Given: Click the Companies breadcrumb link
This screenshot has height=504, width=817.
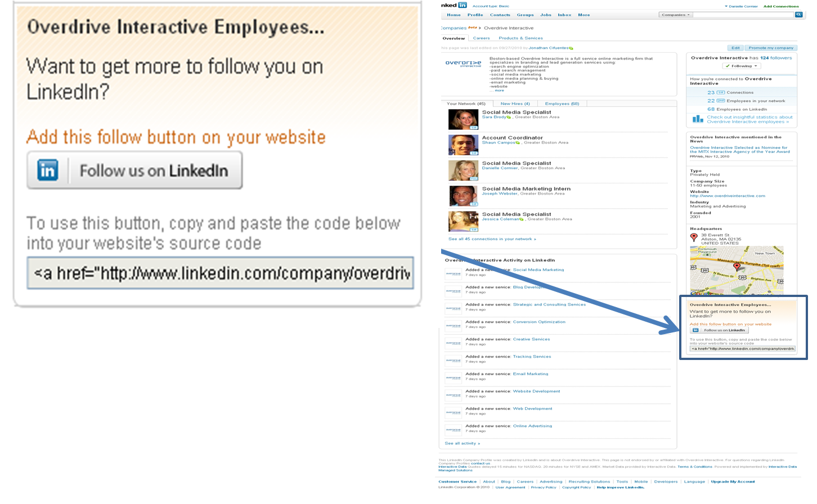Looking at the screenshot, I should 454,28.
